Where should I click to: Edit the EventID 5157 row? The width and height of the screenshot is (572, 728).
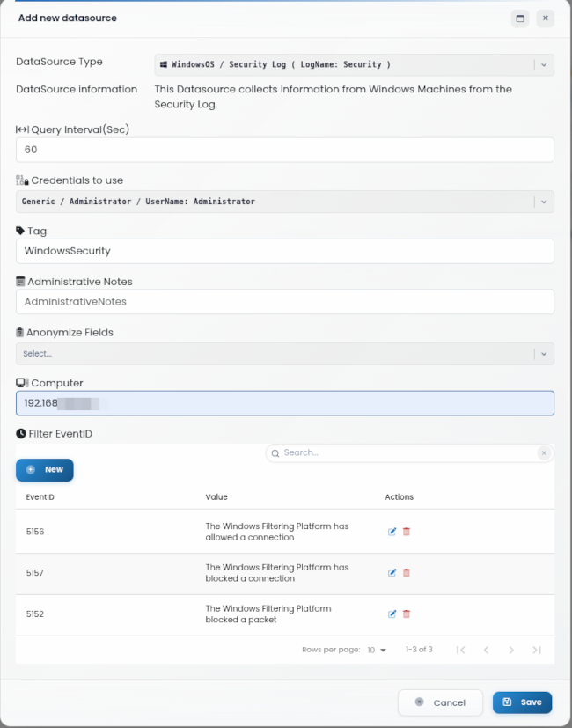tap(392, 573)
